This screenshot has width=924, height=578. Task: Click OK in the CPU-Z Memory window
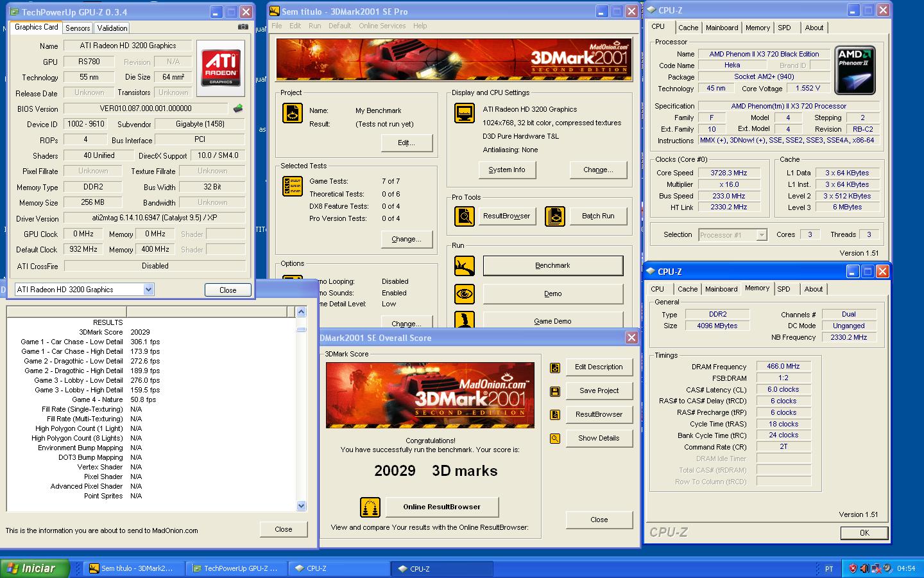pos(864,532)
